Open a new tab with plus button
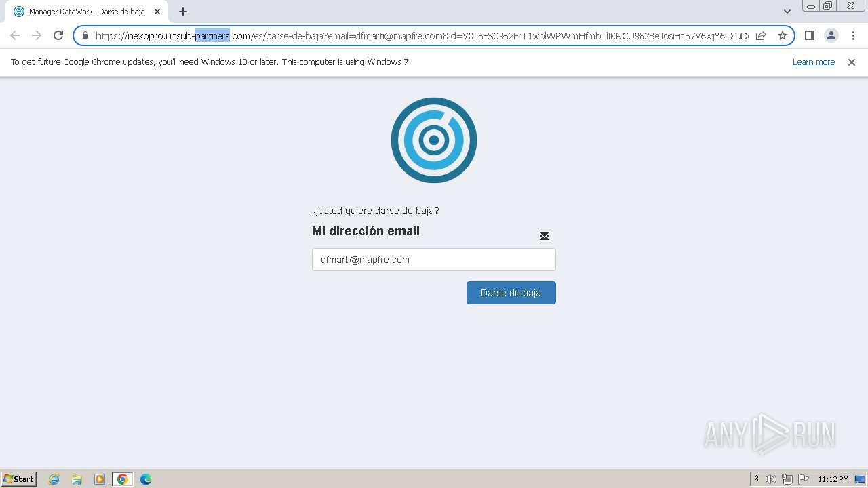 click(x=182, y=12)
